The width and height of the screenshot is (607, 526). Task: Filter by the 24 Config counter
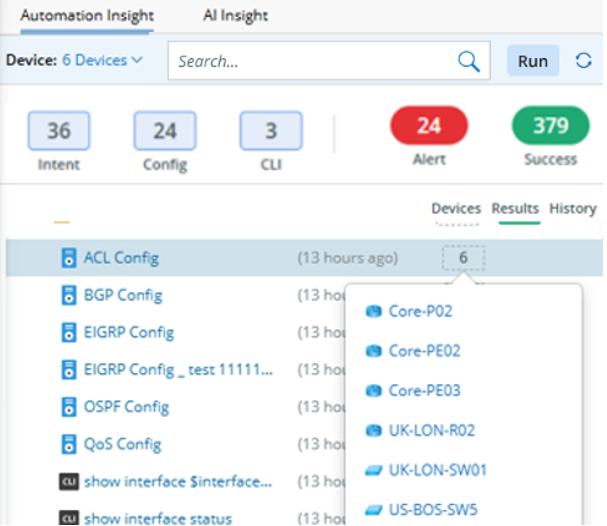click(x=165, y=131)
